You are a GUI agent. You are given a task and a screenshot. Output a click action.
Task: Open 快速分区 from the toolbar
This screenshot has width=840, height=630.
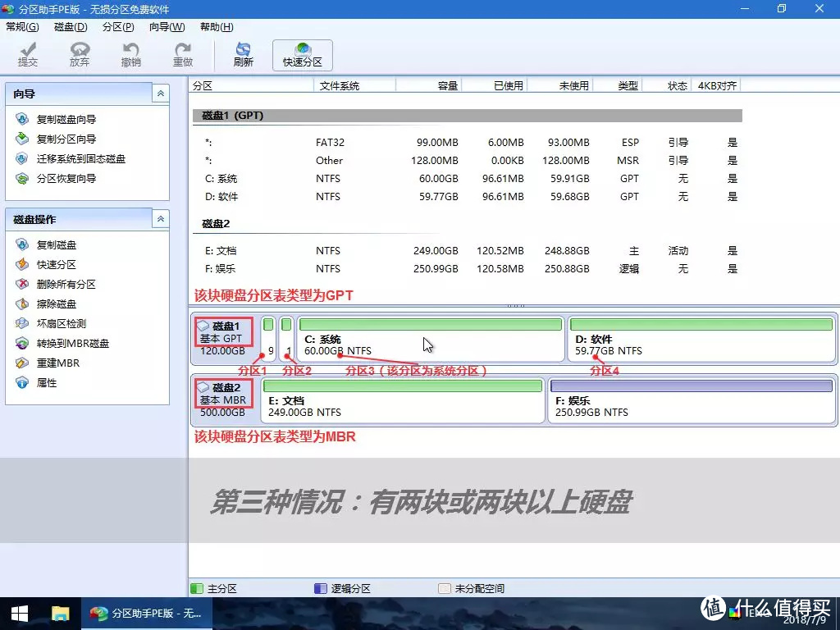coord(302,54)
